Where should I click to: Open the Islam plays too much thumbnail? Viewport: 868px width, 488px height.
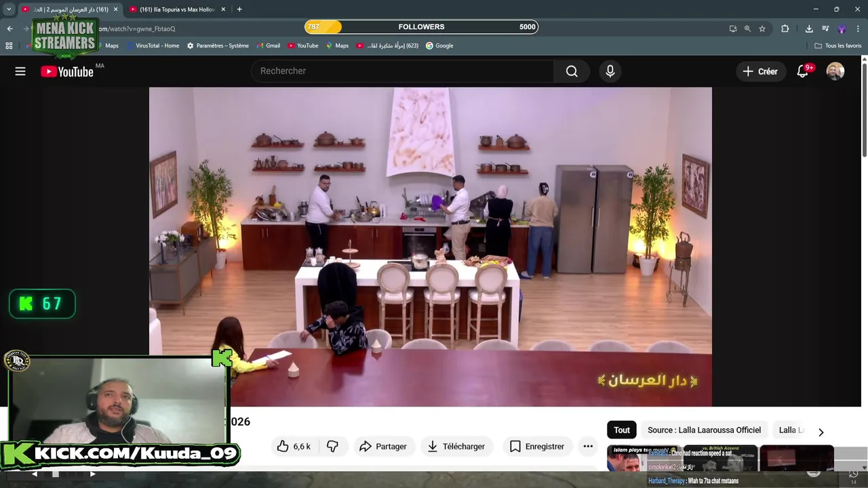pos(644,458)
